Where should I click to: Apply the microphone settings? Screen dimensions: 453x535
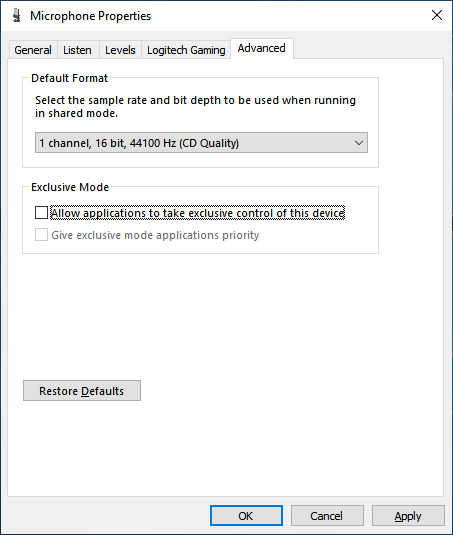coord(408,516)
